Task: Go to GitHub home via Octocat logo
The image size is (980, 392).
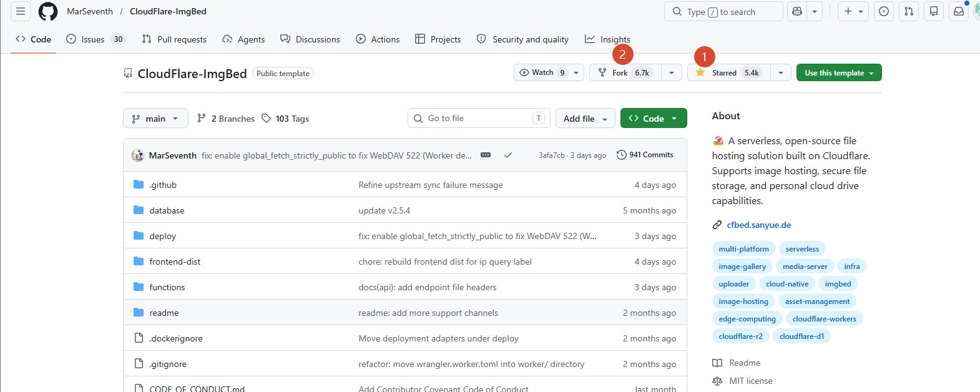Action: click(x=48, y=11)
